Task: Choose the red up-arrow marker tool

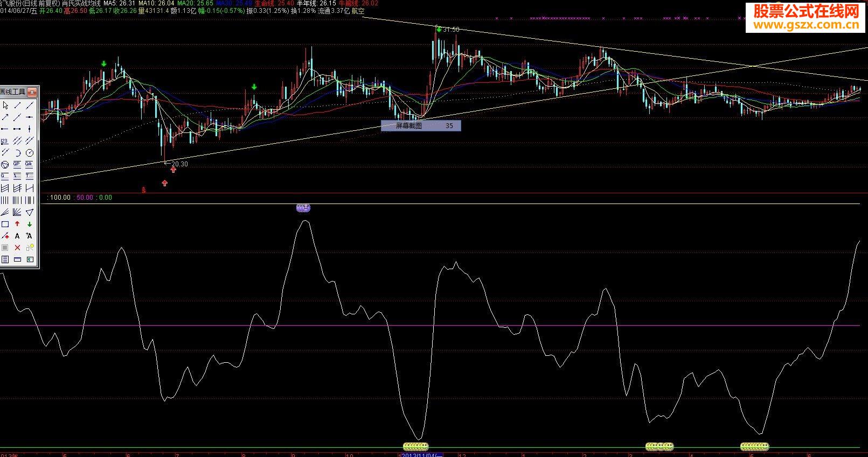Action: click(x=17, y=224)
